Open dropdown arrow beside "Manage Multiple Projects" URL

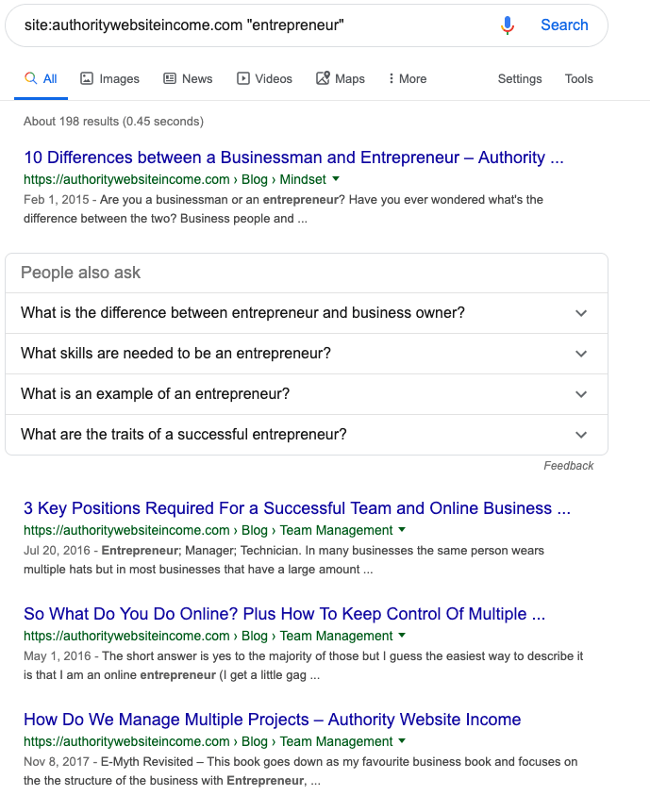[x=402, y=741]
